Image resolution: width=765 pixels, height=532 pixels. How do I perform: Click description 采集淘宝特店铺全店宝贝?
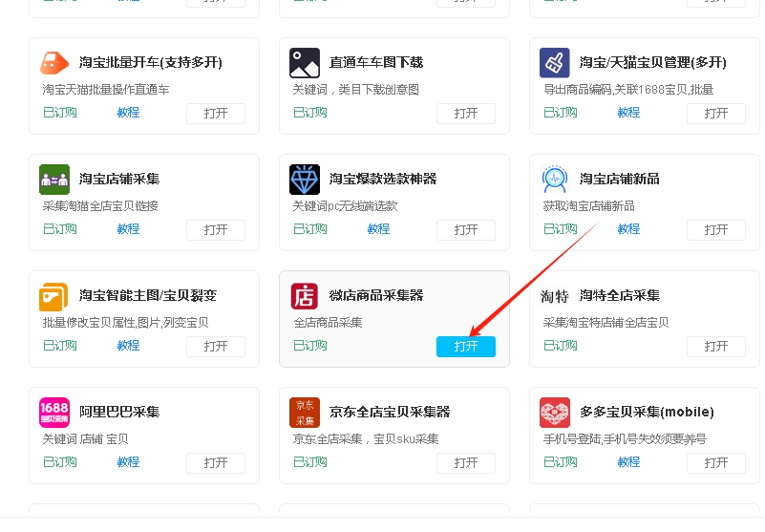(606, 323)
